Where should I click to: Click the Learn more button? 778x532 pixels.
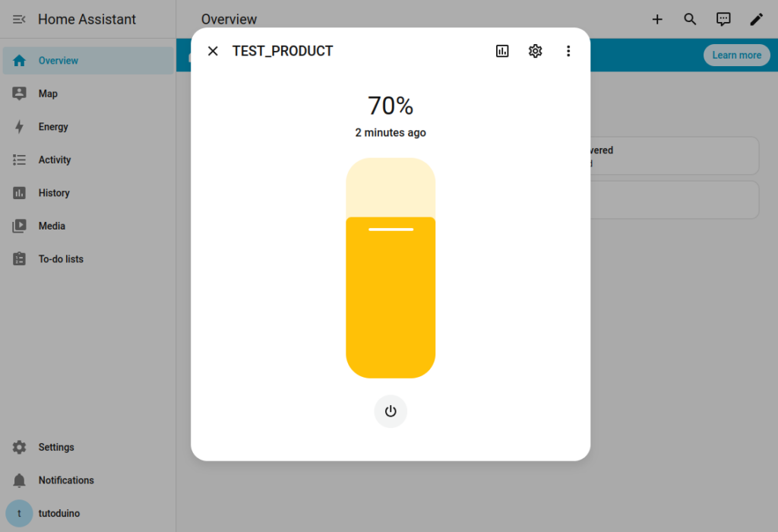(736, 55)
